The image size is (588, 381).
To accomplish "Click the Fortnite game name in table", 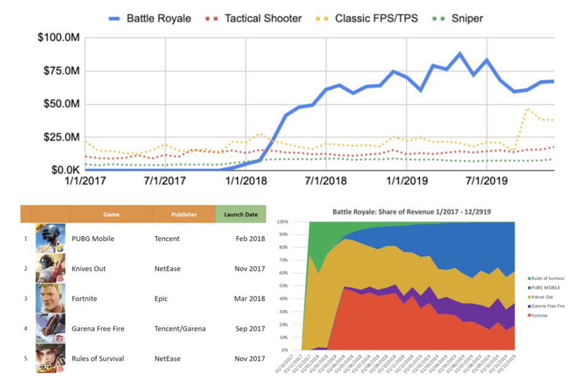I will [84, 299].
